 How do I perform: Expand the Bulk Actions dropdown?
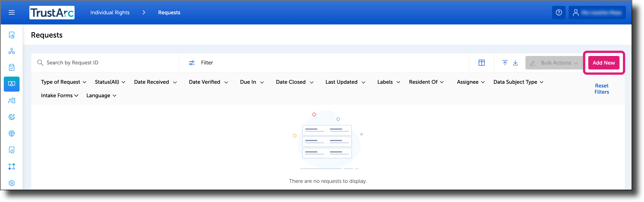coord(556,63)
